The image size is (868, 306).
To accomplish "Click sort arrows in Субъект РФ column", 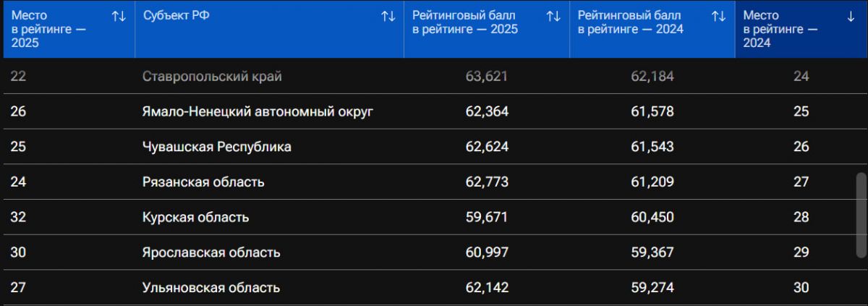I will 388,16.
